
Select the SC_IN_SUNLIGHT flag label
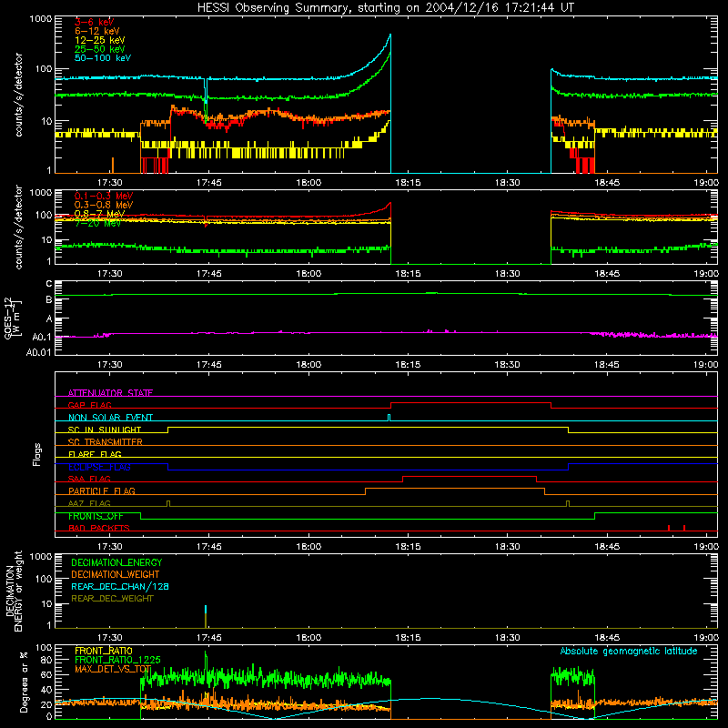click(x=105, y=430)
